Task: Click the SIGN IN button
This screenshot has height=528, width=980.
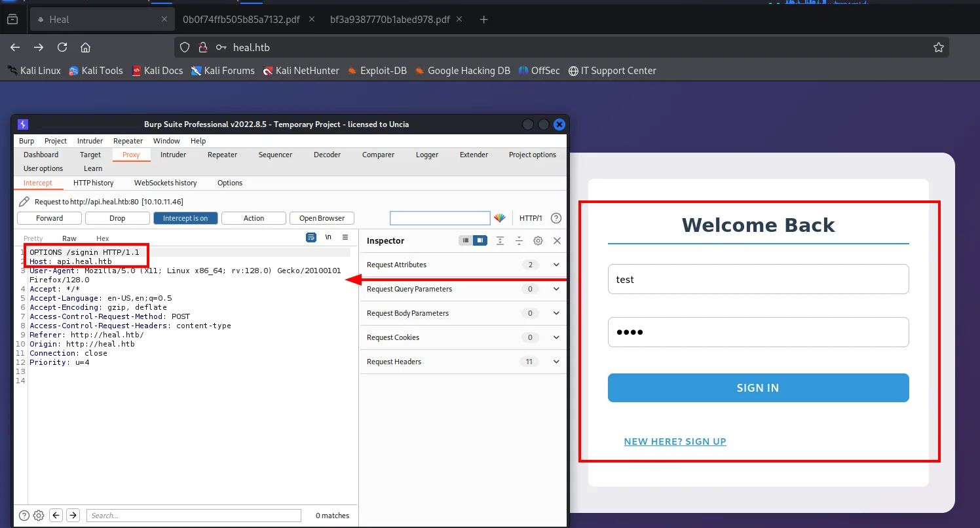Action: coord(758,388)
